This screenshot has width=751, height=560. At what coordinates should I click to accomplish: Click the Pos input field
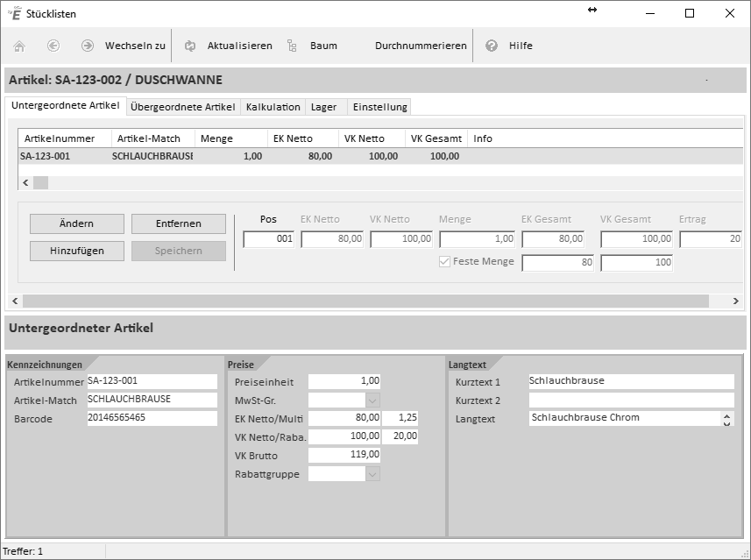269,238
